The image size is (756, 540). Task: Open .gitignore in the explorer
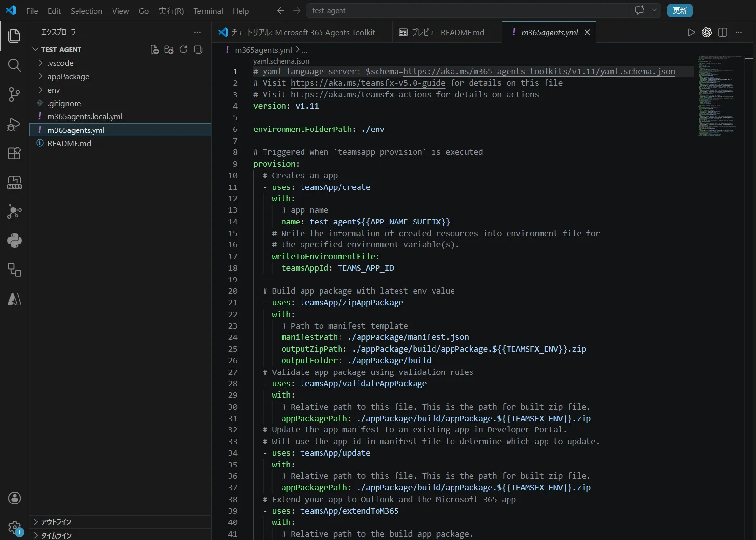pos(120,103)
